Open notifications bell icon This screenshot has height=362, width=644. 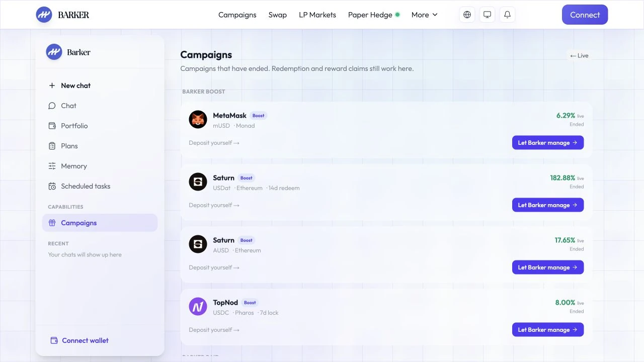508,15
